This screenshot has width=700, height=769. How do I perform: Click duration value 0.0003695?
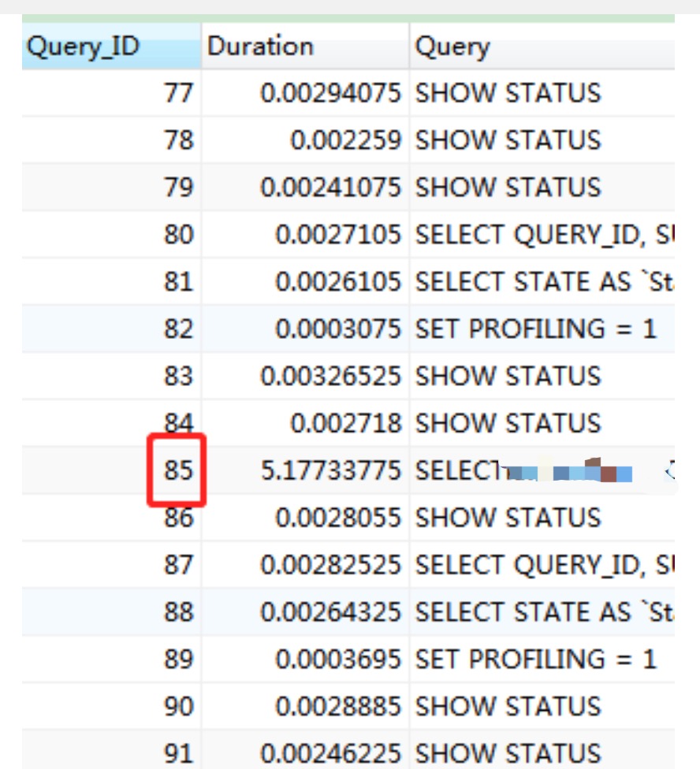(x=338, y=659)
